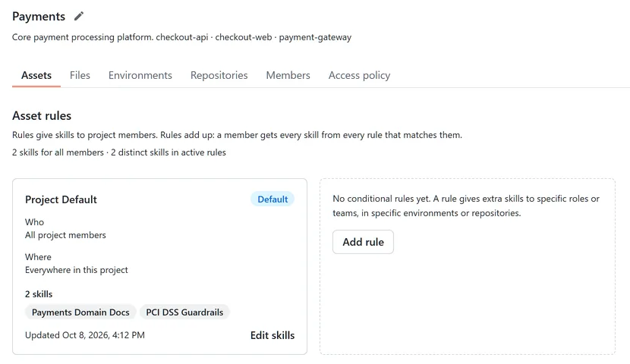This screenshot has width=630, height=364.
Task: Click the pencil icon beside Payments title
Action: click(x=79, y=16)
